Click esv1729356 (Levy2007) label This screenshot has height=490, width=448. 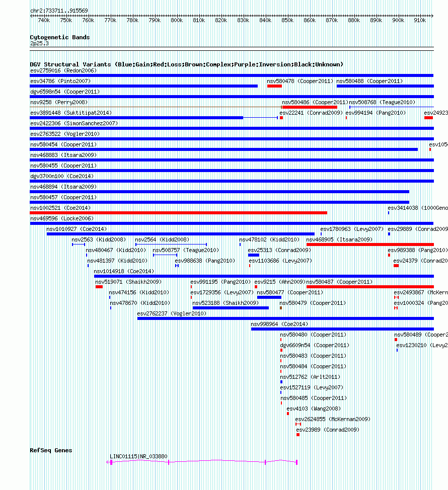click(x=222, y=292)
